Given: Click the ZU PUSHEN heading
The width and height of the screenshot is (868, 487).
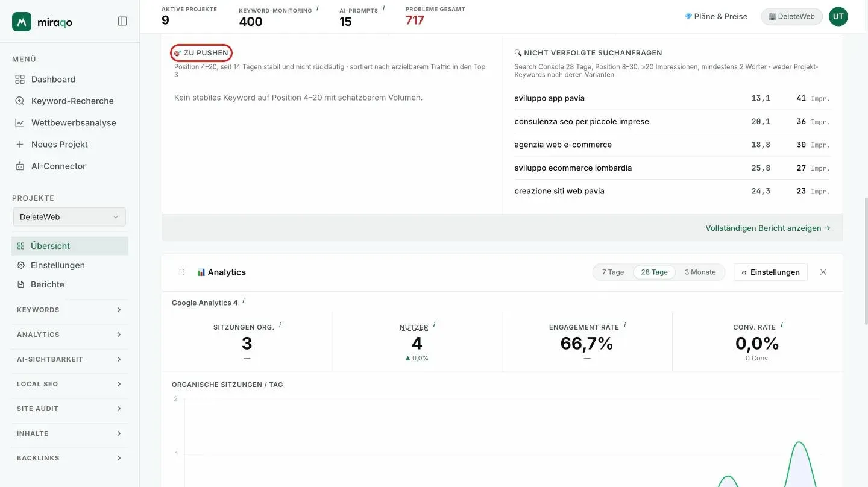Looking at the screenshot, I should click(201, 53).
